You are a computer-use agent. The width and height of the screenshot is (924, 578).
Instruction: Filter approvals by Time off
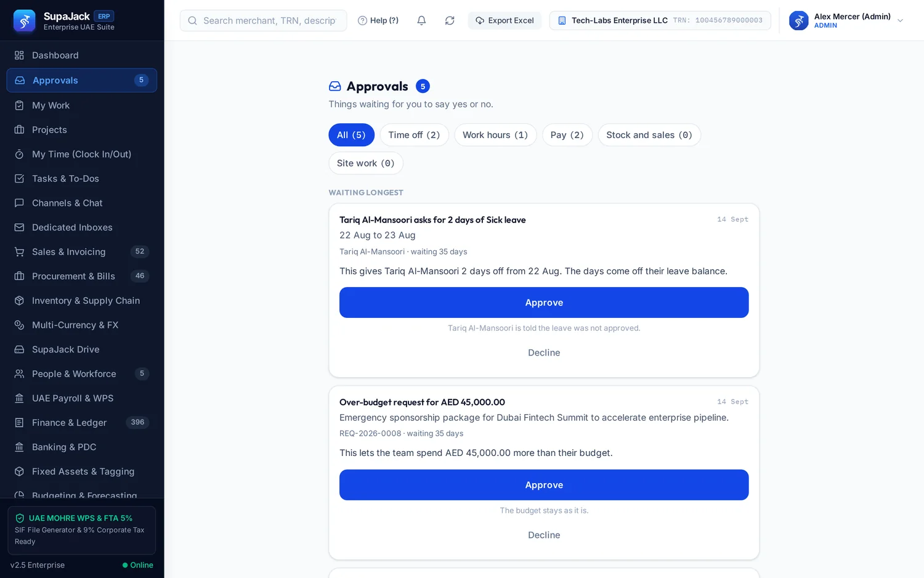pyautogui.click(x=414, y=135)
